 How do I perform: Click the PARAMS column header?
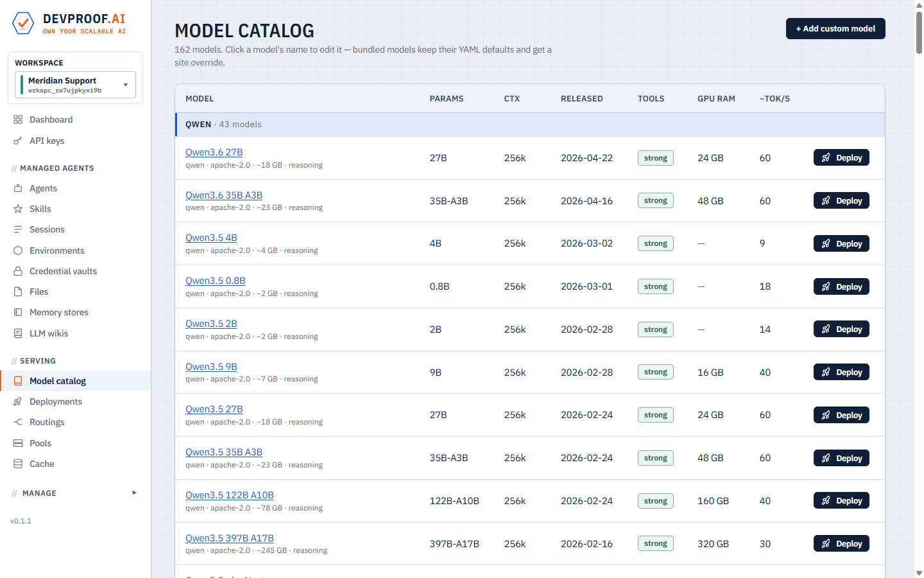point(447,99)
